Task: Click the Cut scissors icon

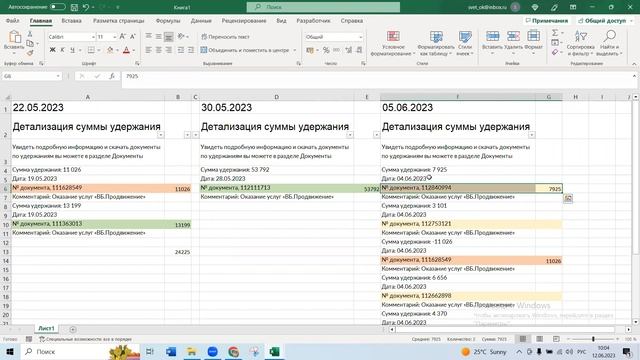Action: [x=30, y=34]
